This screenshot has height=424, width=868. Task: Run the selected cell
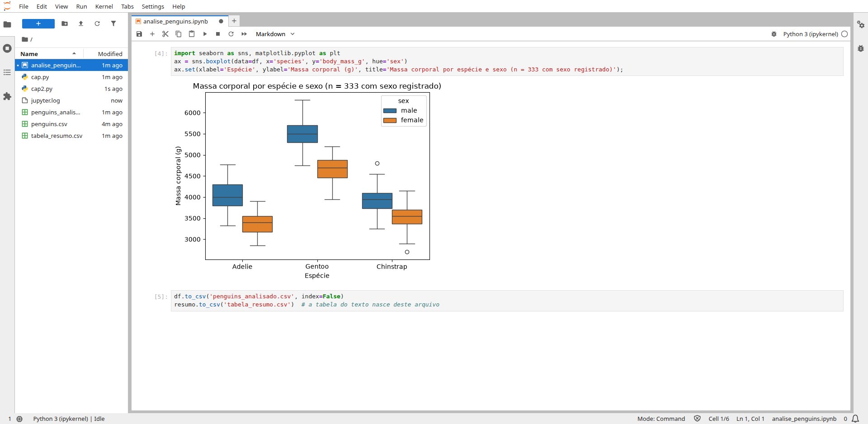(x=205, y=34)
